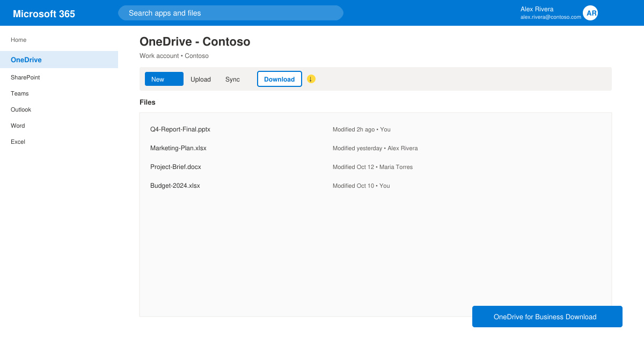Open file Budget-2024.xlsx
Screen dimensions: 644x338
[175, 186]
